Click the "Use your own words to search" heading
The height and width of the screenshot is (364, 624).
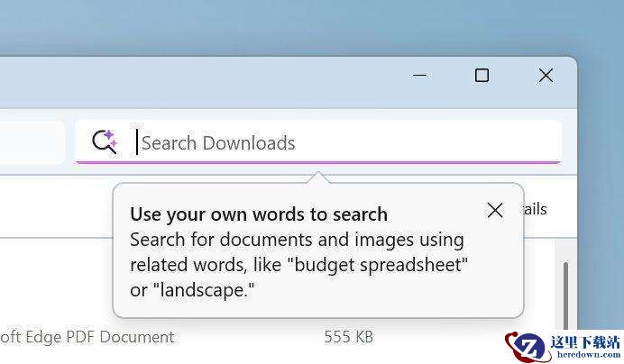[x=259, y=214]
